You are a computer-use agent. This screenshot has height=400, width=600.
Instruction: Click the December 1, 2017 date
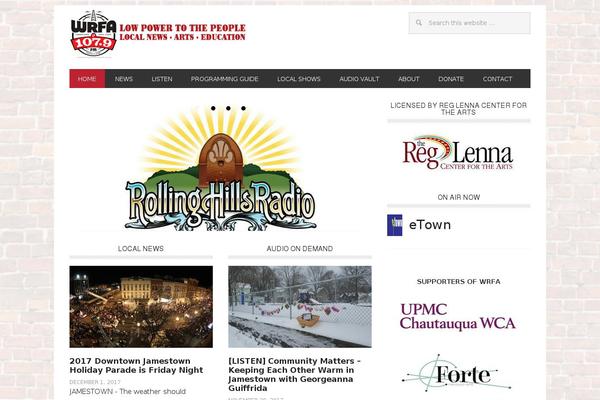click(x=95, y=382)
